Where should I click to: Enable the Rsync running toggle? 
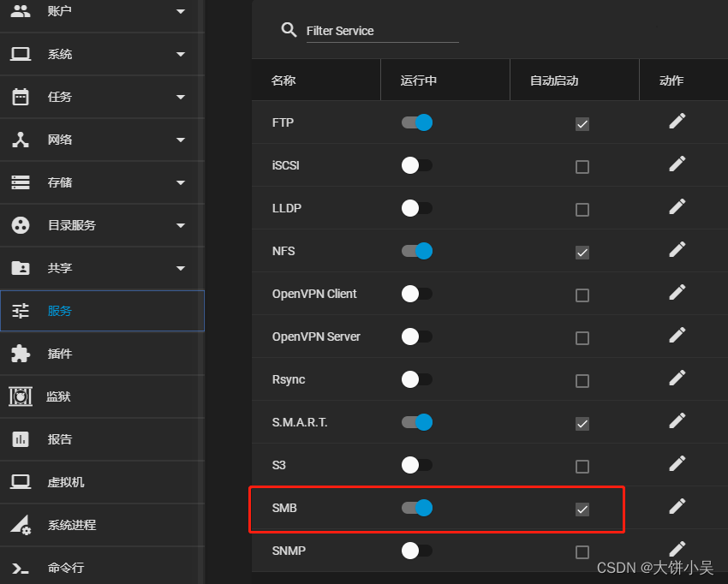417,379
